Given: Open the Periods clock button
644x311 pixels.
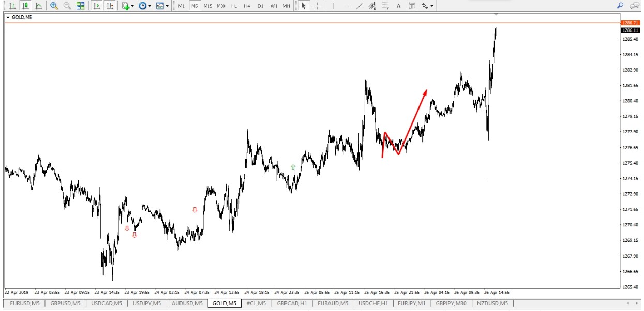Looking at the screenshot, I should point(142,6).
